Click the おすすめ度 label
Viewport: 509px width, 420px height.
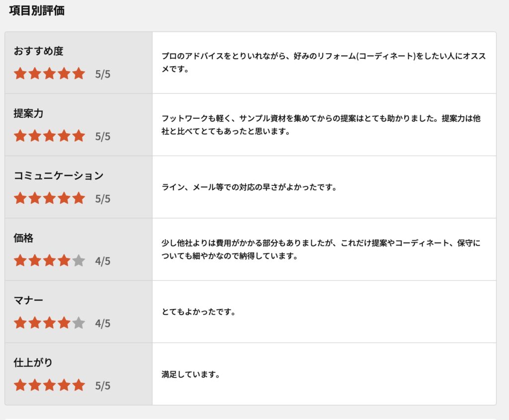coord(38,51)
